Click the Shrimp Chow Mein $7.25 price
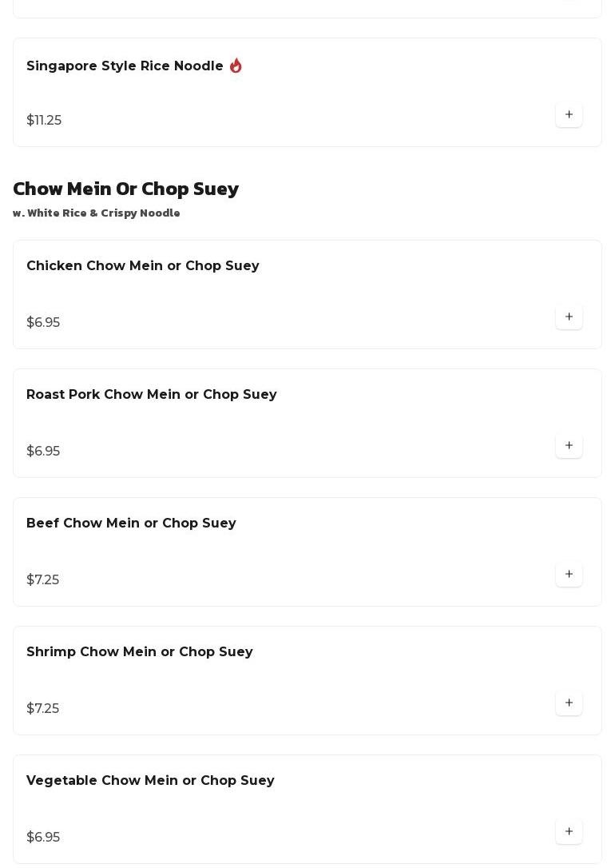 coord(42,709)
